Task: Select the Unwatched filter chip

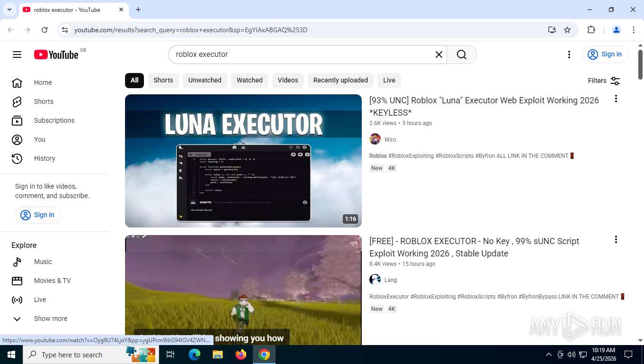Action: (205, 80)
